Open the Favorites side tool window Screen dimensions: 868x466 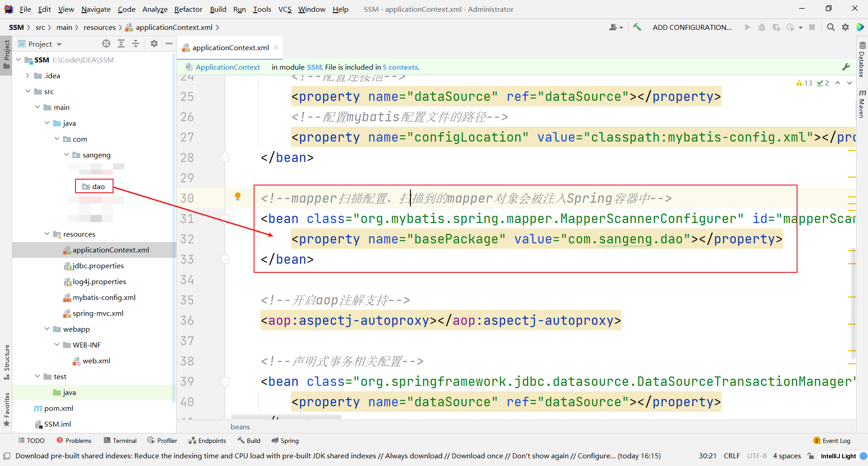tap(6, 409)
